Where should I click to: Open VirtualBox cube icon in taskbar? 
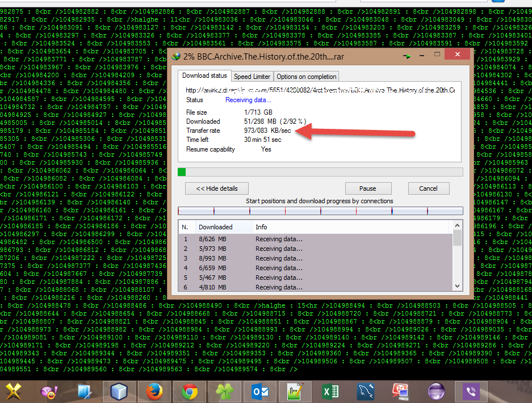(x=119, y=391)
